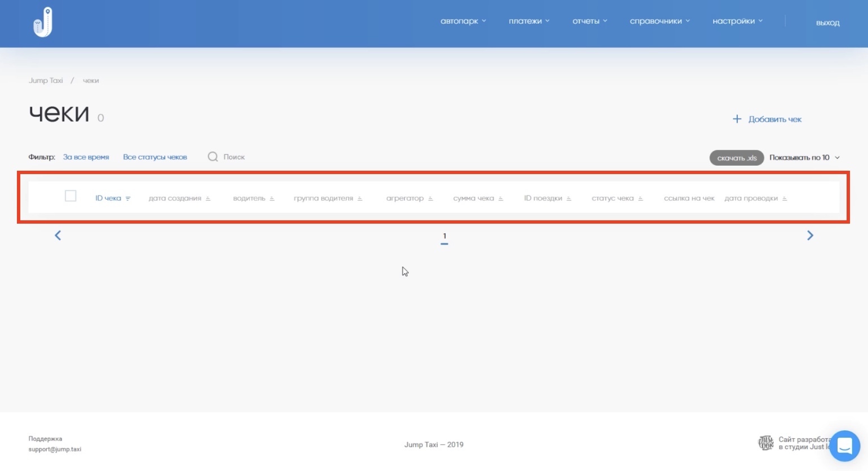The image size is (868, 471).
Task: Go to previous page arrow
Action: (57, 235)
